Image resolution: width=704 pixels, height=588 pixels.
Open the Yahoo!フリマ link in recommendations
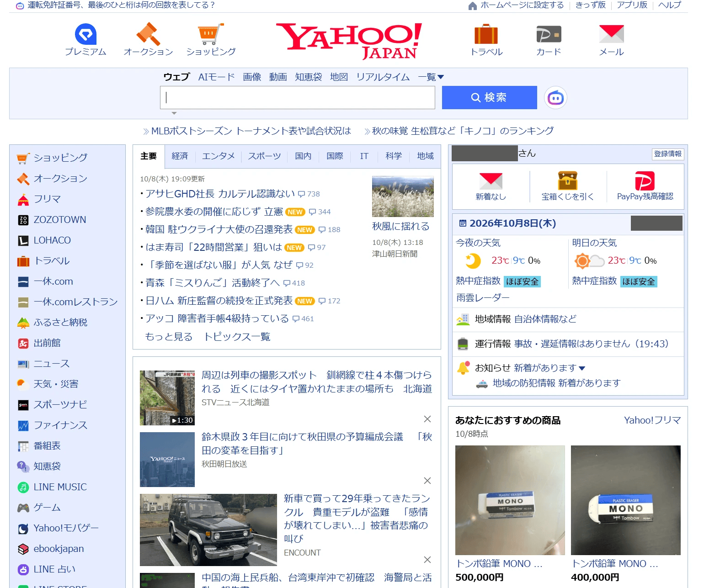[x=652, y=420]
